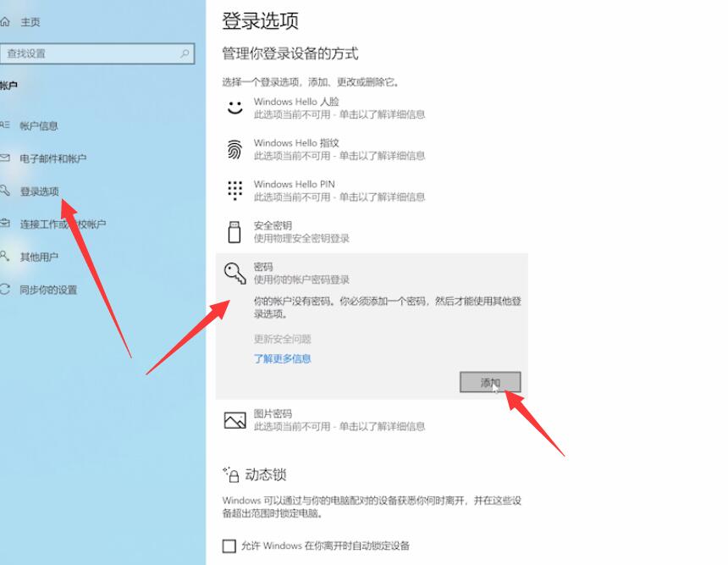728x565 pixels.
Task: Collapse the 密码 option header
Action: point(372,274)
